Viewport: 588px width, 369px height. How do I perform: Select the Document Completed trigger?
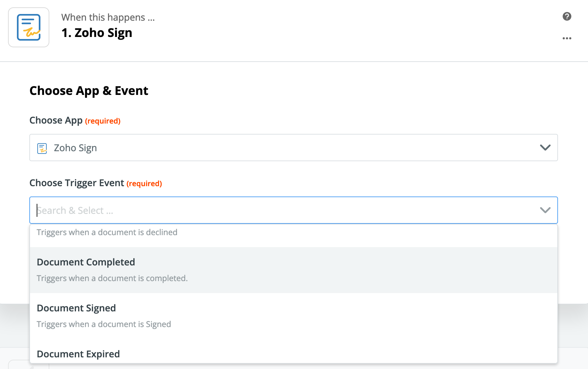(x=86, y=262)
